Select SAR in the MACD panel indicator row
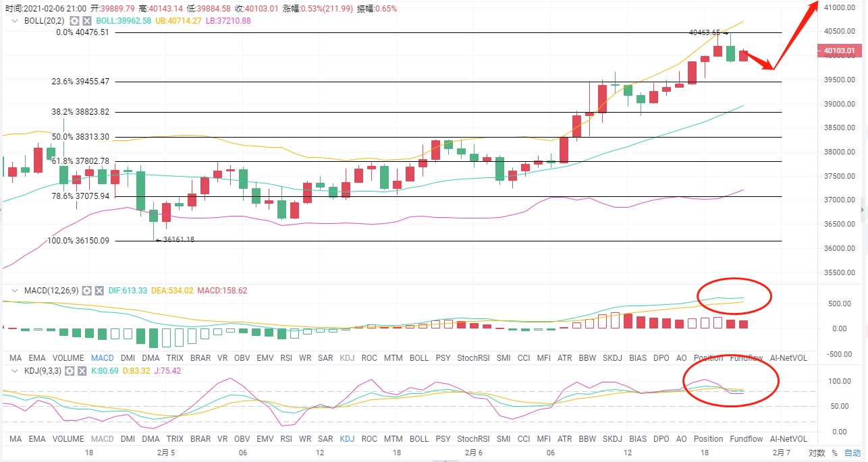The height and width of the screenshot is (462, 868). (325, 357)
